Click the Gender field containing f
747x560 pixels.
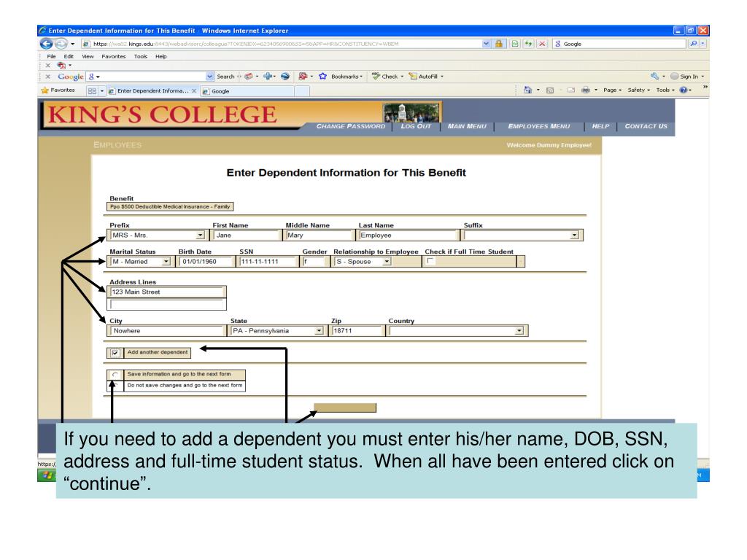[314, 262]
